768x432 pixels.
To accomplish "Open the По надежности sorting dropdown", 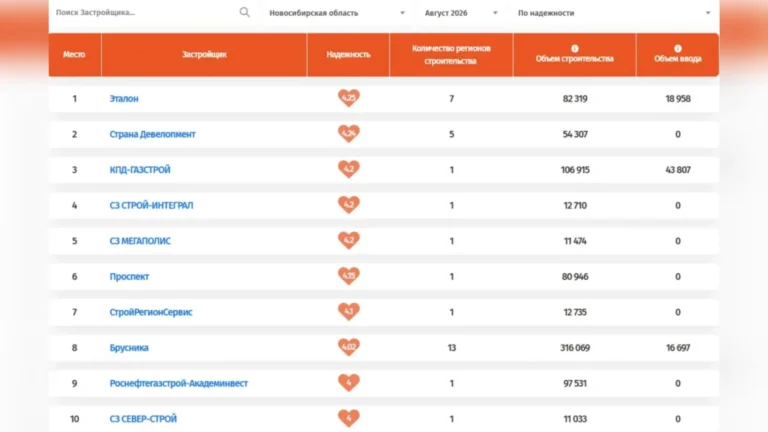I will pos(614,13).
